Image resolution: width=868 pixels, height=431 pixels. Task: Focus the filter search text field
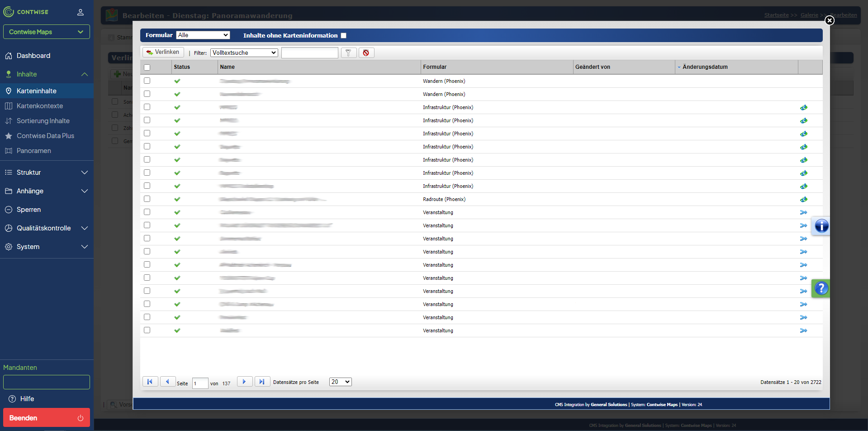tap(310, 53)
